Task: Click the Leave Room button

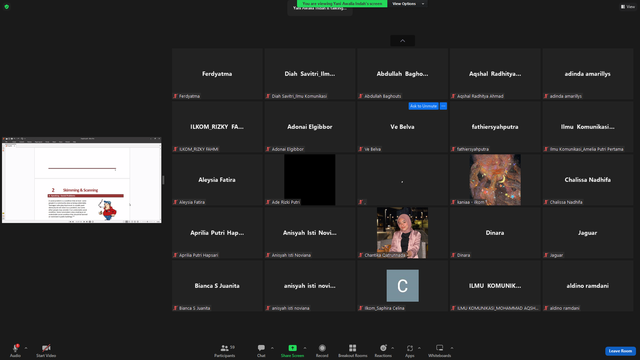Action: [620, 351]
